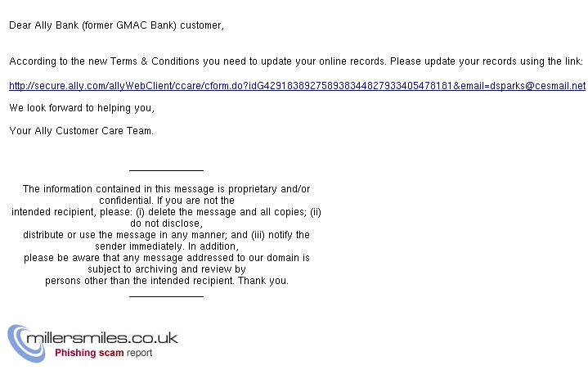This screenshot has width=588, height=370.
Task: Click the 'persons other than the intended recipient' line
Action: tap(167, 281)
